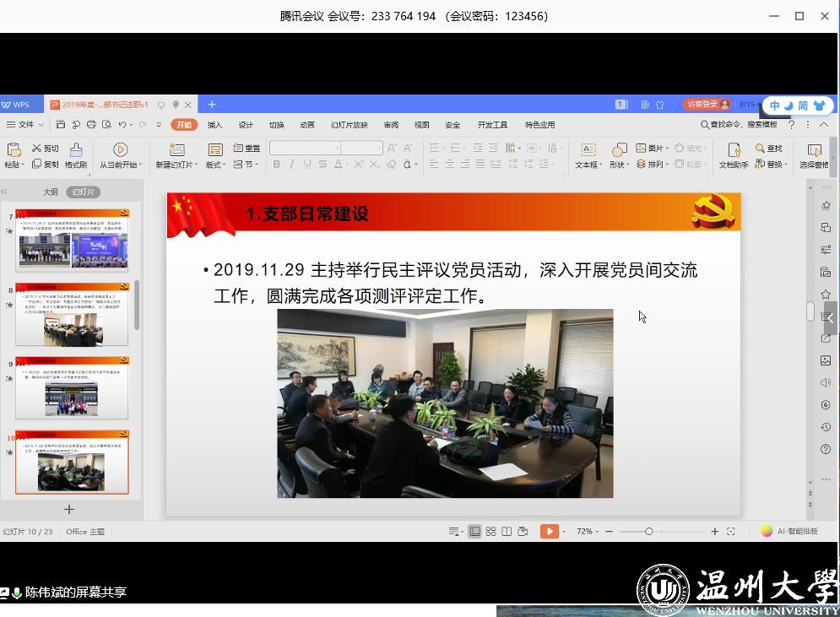Click the Paste (粘贴) clipboard icon
The height and width of the screenshot is (617, 840).
[14, 150]
